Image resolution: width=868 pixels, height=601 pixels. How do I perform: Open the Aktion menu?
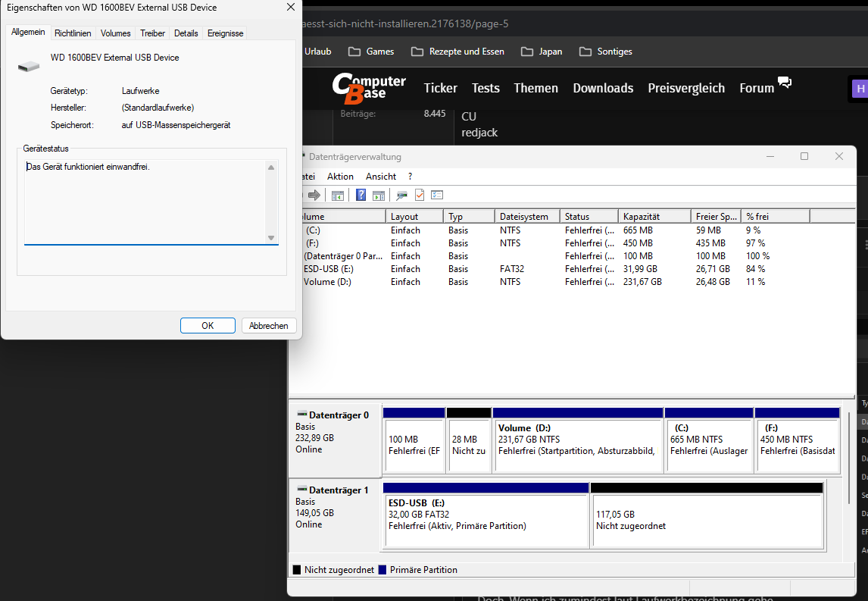click(x=340, y=176)
